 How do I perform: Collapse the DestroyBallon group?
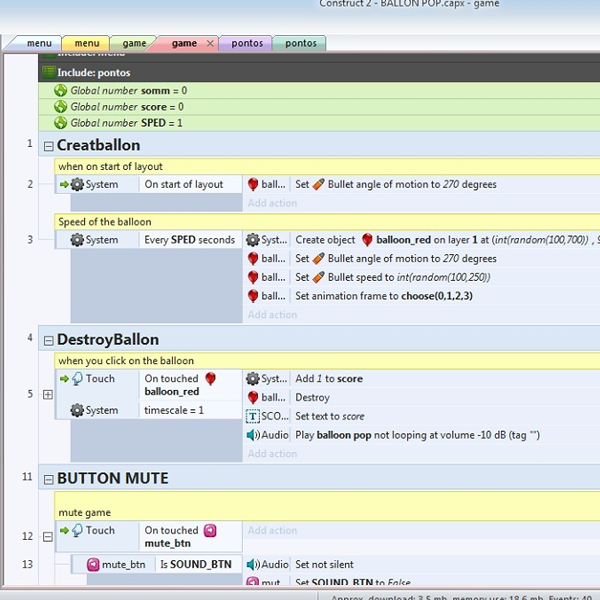[x=47, y=340]
